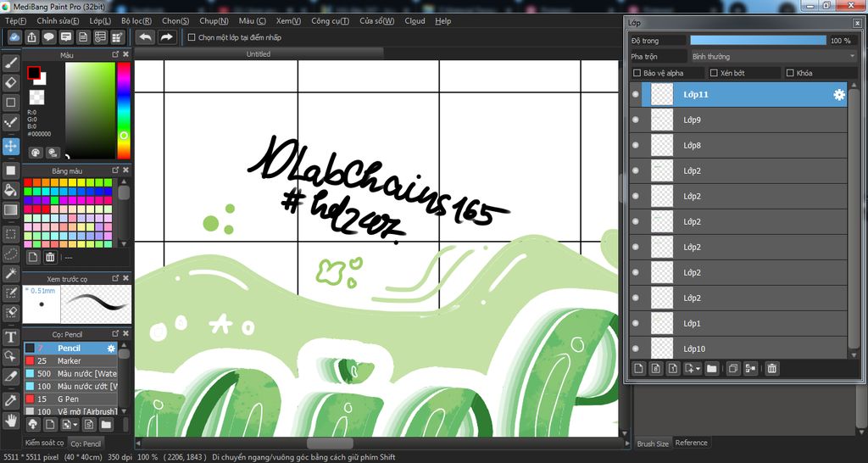
Task: Click the export share icon
Action: click(x=31, y=37)
